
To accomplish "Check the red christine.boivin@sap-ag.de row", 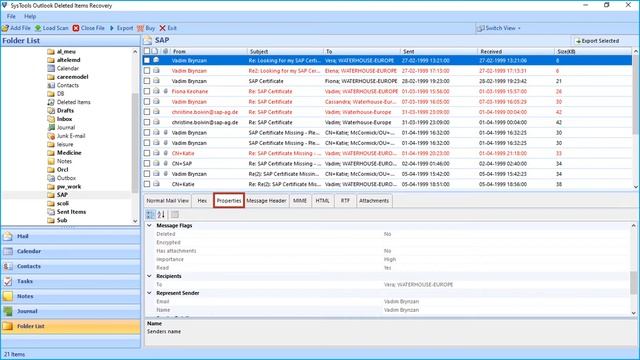I will (x=147, y=112).
